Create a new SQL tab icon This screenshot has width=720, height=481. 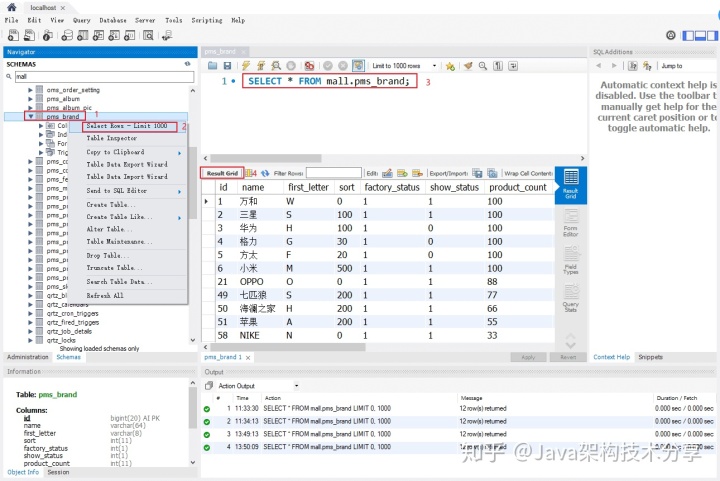14,35
